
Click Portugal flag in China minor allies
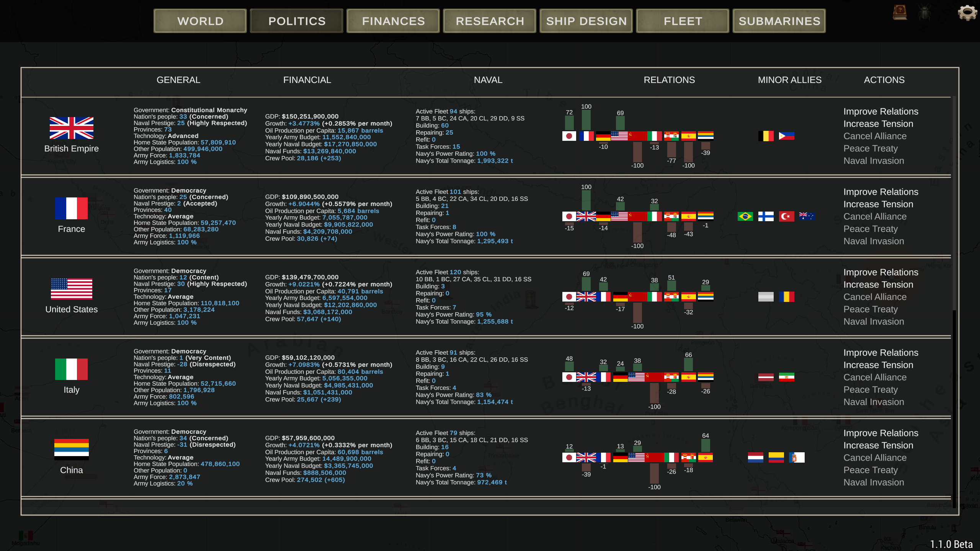(x=797, y=457)
